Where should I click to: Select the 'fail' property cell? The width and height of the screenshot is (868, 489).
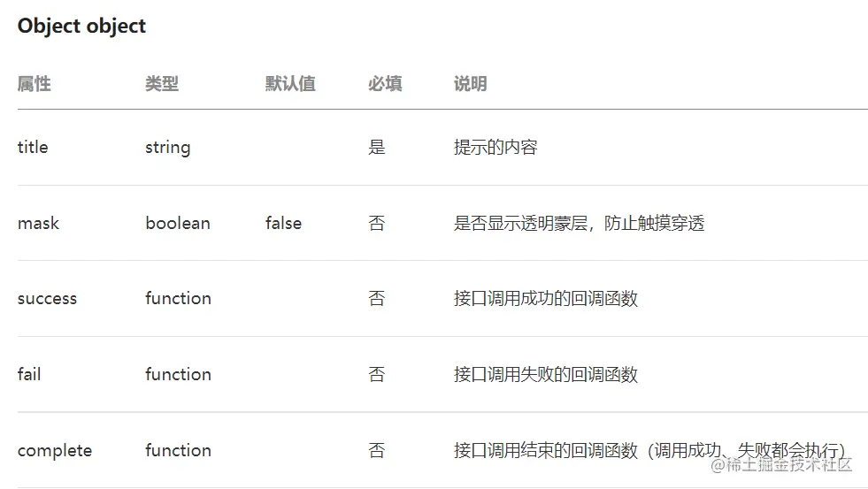point(29,374)
